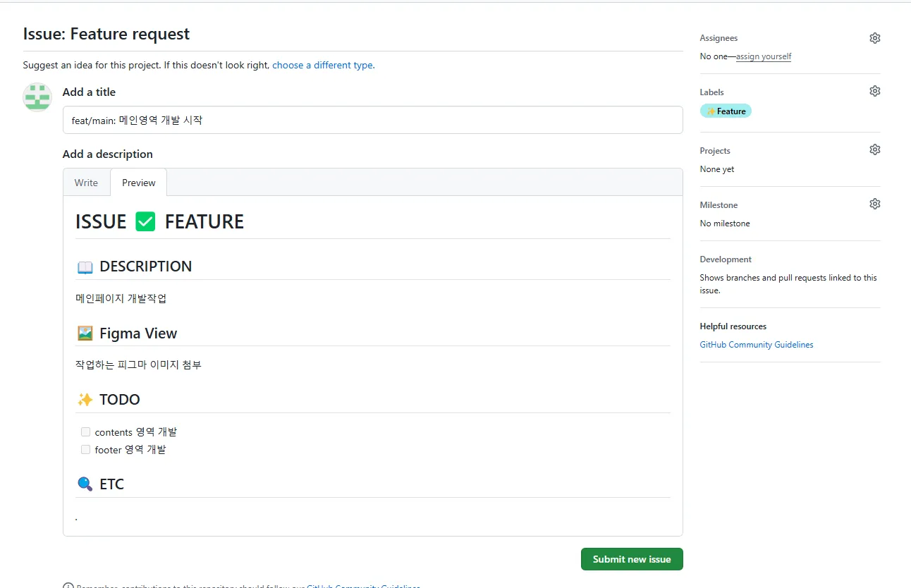The width and height of the screenshot is (911, 588).
Task: Open the Labels gear settings
Action: pos(874,91)
